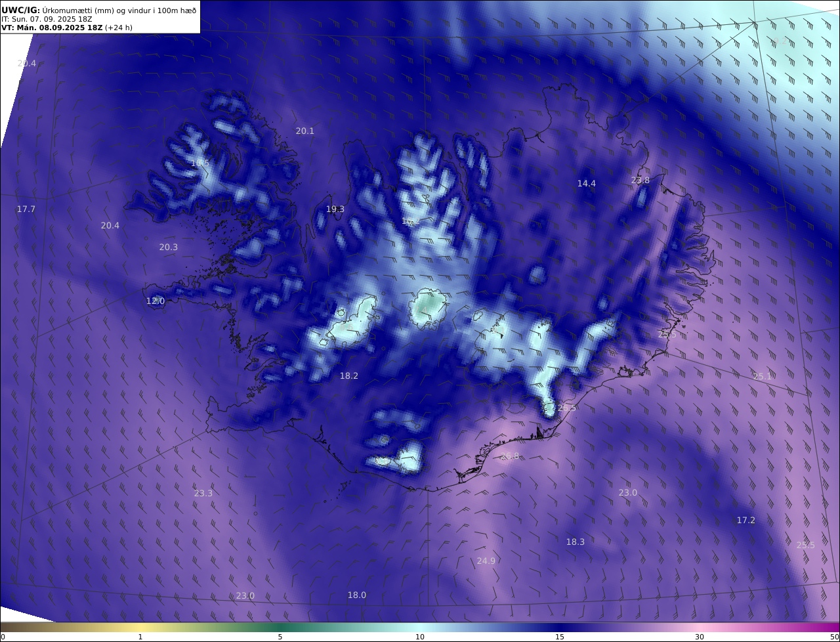This screenshot has height=642, width=840.
Task: Click the colorbar tick label 30
Action: click(x=700, y=637)
